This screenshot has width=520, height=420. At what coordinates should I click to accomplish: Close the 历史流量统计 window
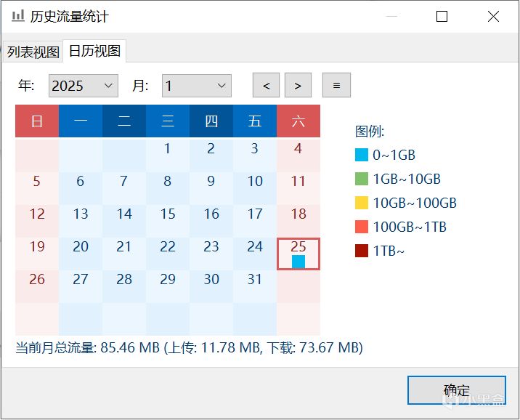[493, 16]
